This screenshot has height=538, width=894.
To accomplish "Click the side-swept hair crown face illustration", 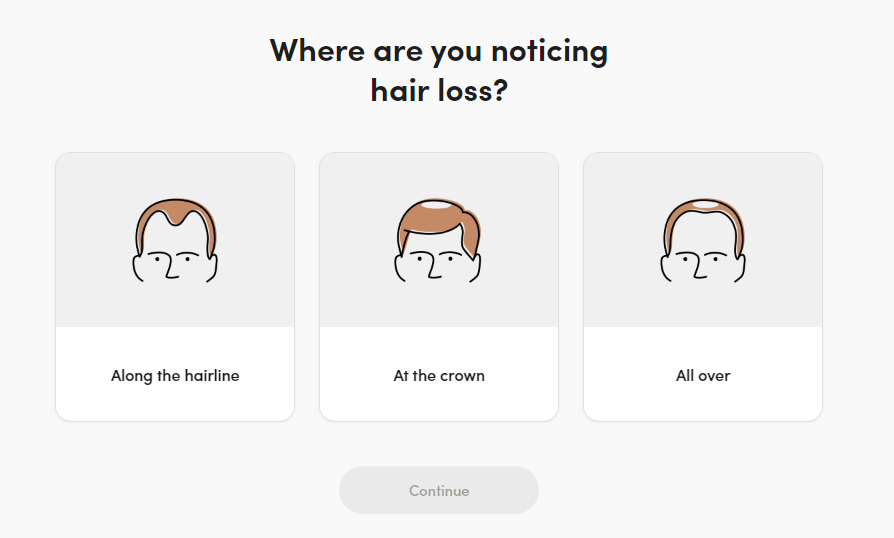I will click(439, 241).
